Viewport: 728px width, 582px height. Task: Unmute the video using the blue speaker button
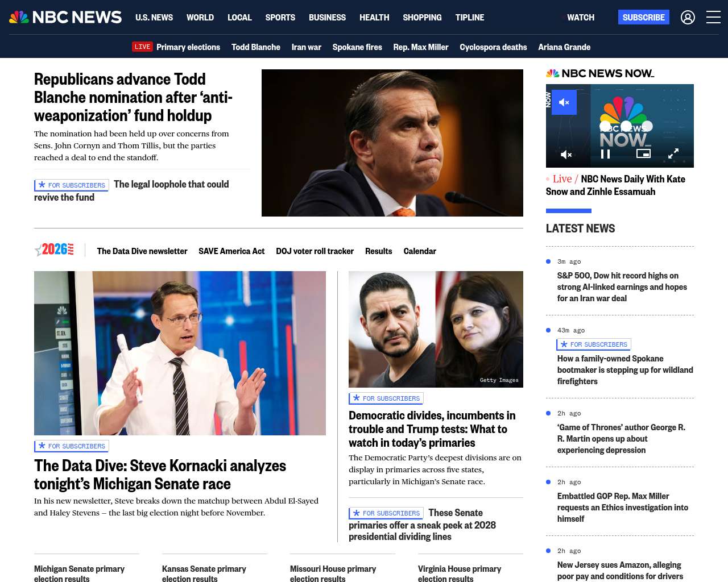[x=564, y=102]
